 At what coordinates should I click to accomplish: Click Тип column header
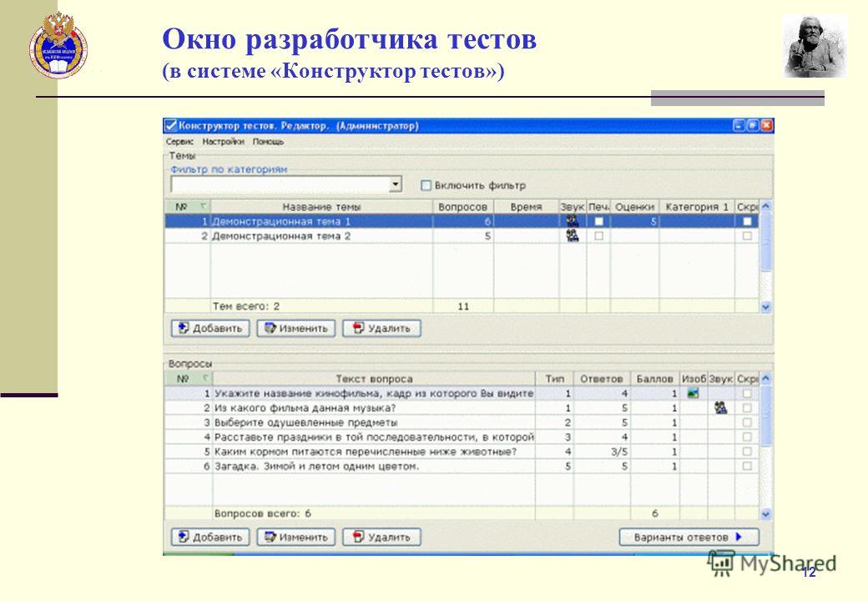click(x=555, y=378)
